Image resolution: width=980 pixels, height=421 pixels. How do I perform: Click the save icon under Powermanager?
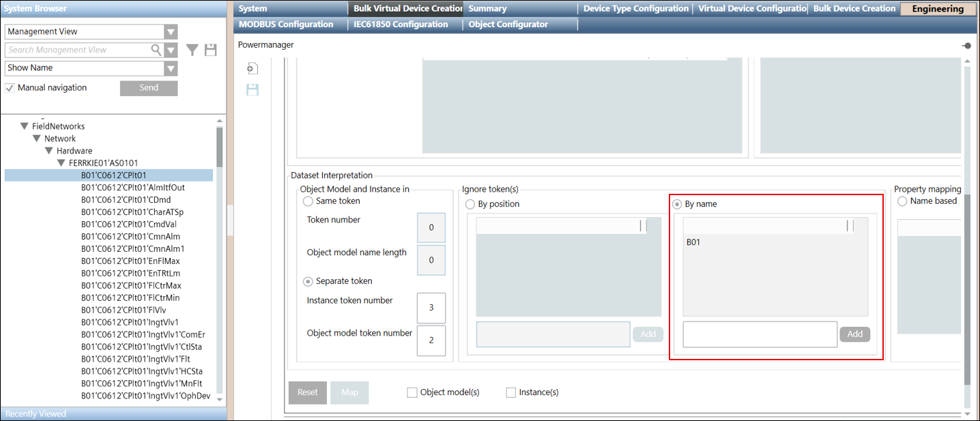point(252,90)
